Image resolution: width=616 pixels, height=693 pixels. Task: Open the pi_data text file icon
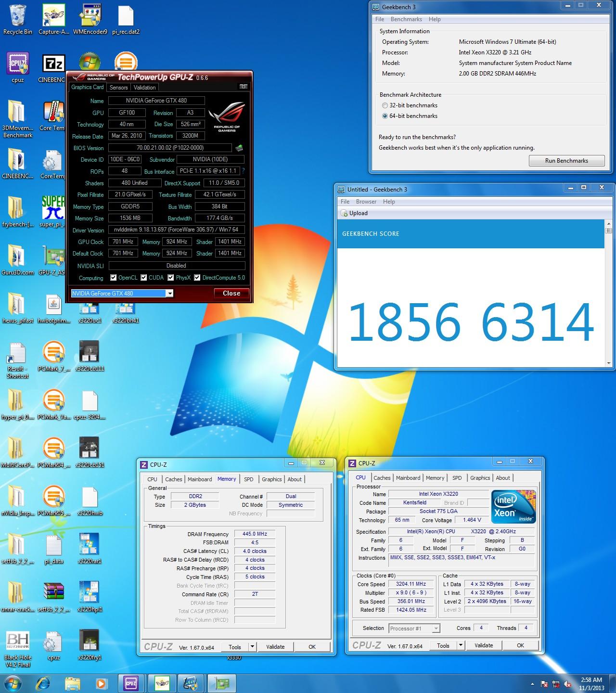click(x=53, y=549)
